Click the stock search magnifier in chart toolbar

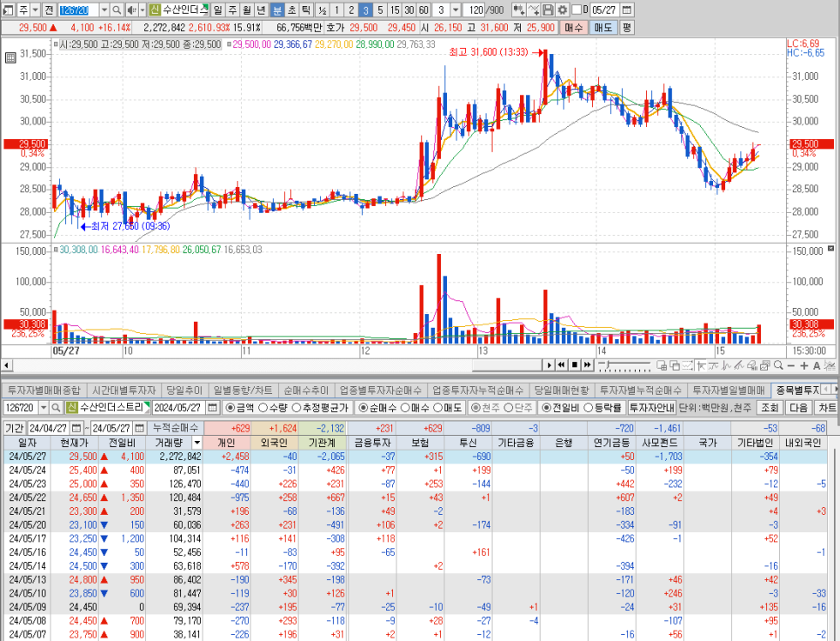coord(117,10)
